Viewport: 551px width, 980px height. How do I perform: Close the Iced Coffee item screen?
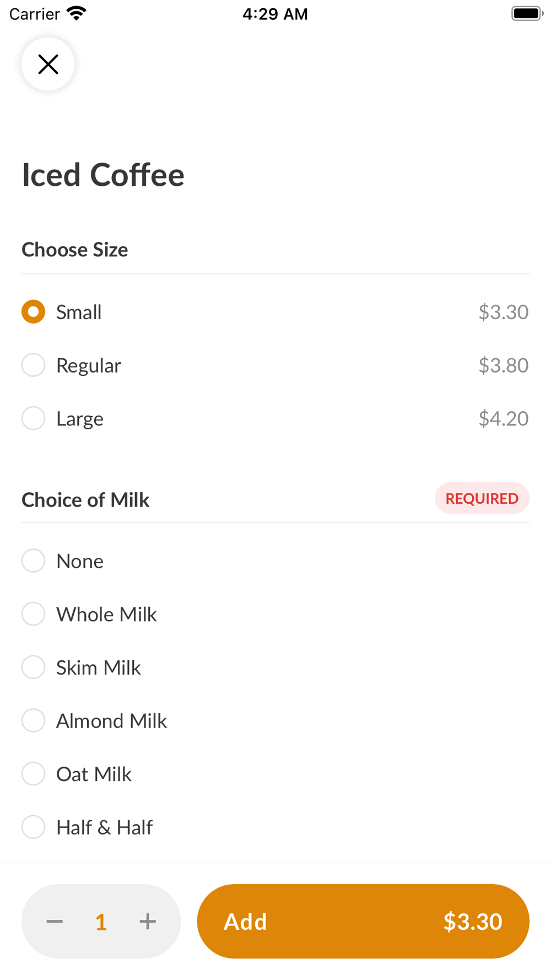point(48,64)
